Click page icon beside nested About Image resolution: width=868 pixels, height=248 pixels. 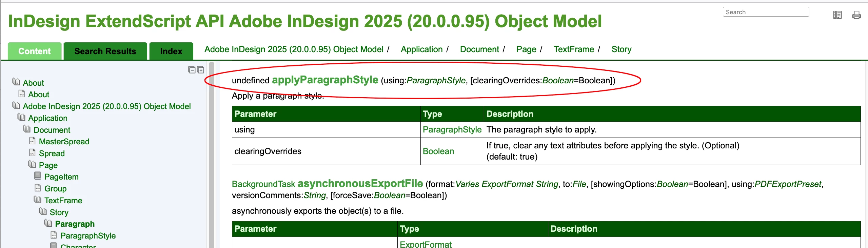22,94
